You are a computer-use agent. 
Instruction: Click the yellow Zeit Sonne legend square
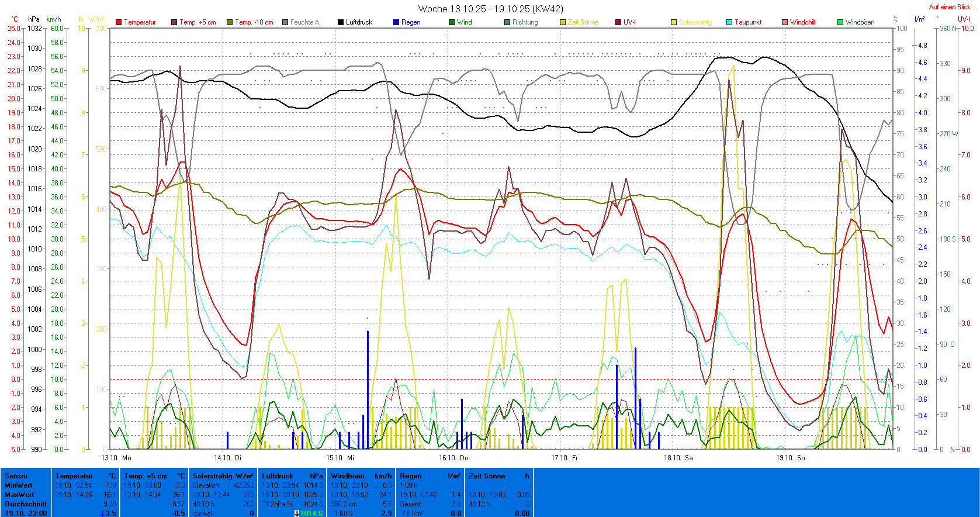click(563, 22)
